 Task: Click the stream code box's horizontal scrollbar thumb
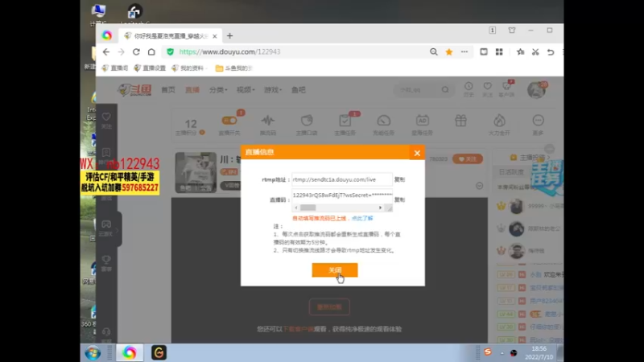(x=308, y=208)
